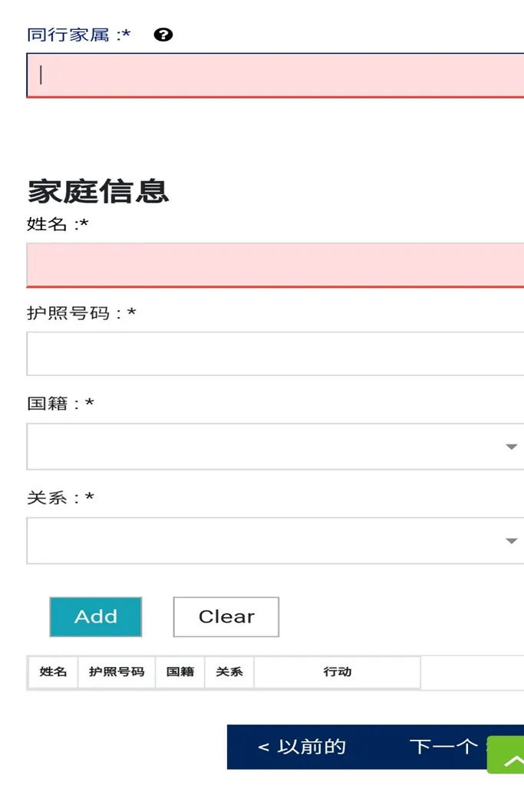Click the 行动 actions column header

click(337, 672)
